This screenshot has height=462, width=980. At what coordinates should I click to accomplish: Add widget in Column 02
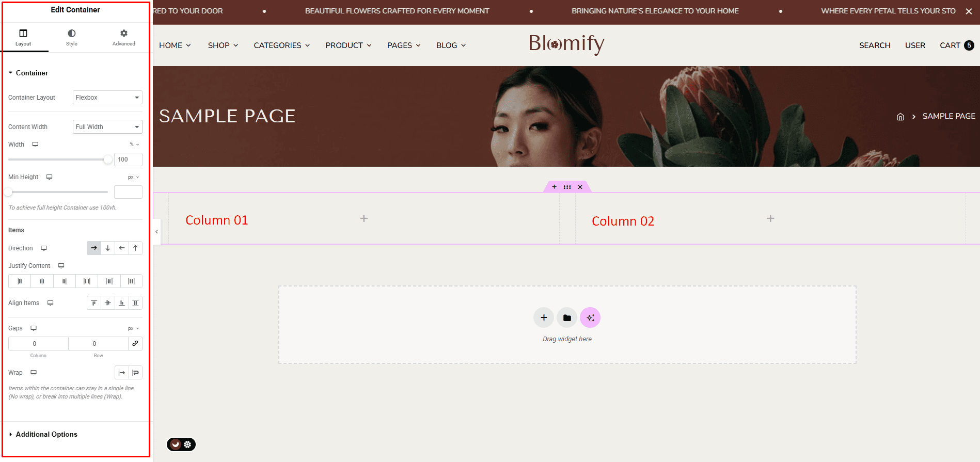click(770, 218)
